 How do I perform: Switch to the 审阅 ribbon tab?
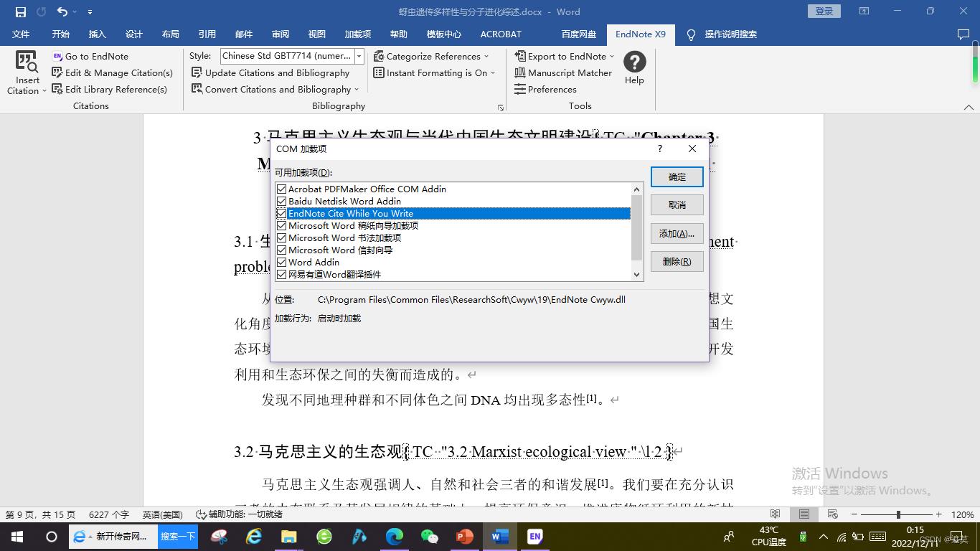pyautogui.click(x=281, y=34)
